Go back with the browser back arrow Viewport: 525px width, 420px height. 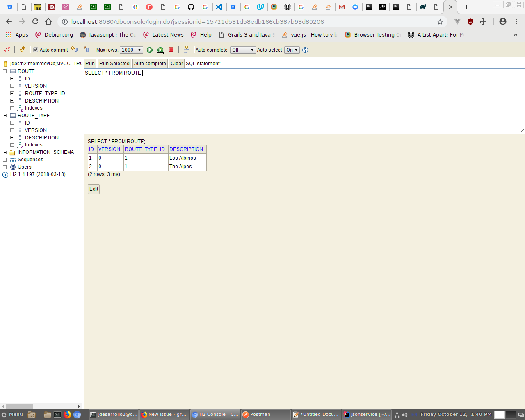[x=9, y=21]
